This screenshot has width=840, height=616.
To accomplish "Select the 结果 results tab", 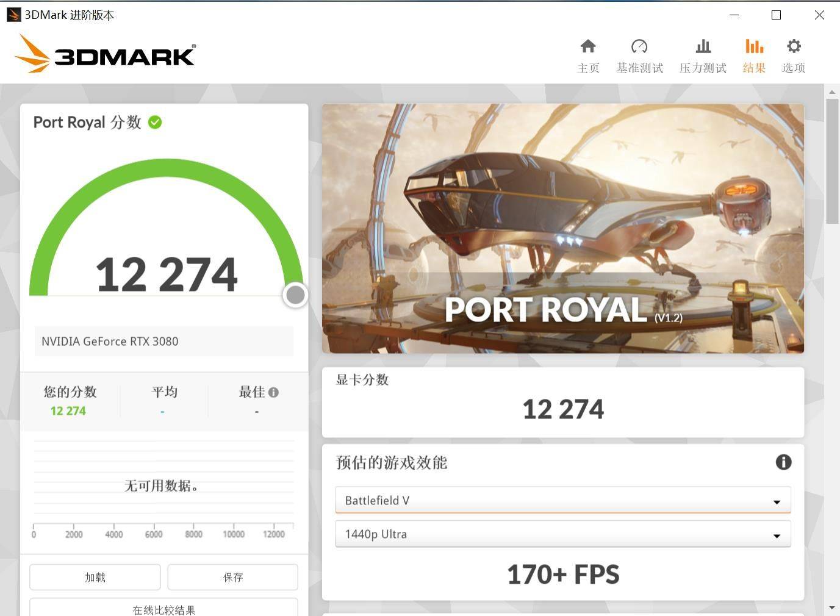I will 754,56.
